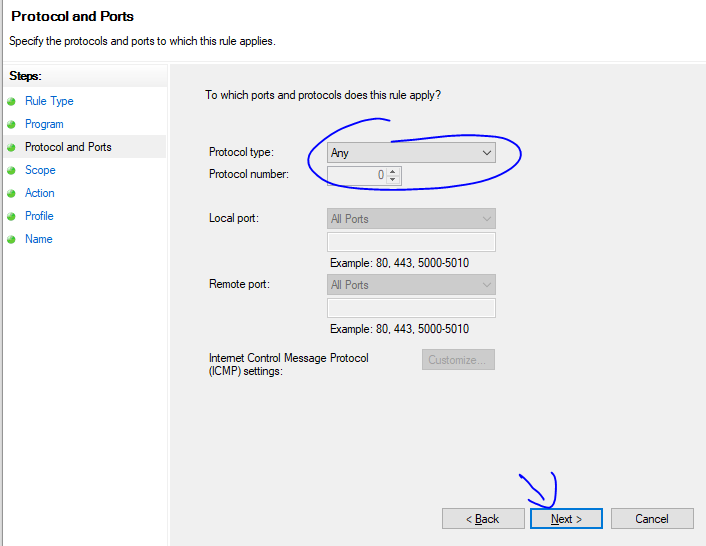Click the Local port label

234,218
